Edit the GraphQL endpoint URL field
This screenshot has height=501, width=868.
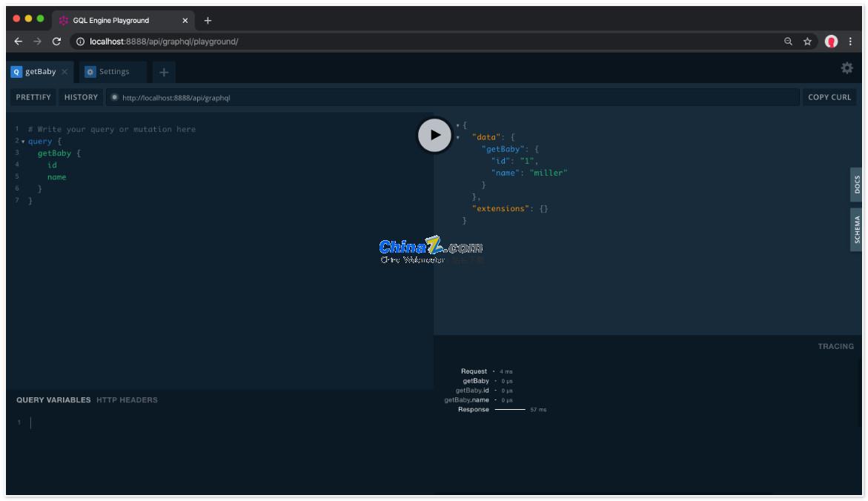coord(452,97)
